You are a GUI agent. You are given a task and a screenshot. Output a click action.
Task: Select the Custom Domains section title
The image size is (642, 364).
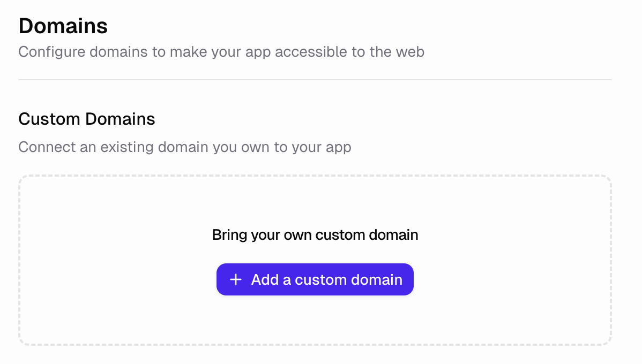pos(86,119)
